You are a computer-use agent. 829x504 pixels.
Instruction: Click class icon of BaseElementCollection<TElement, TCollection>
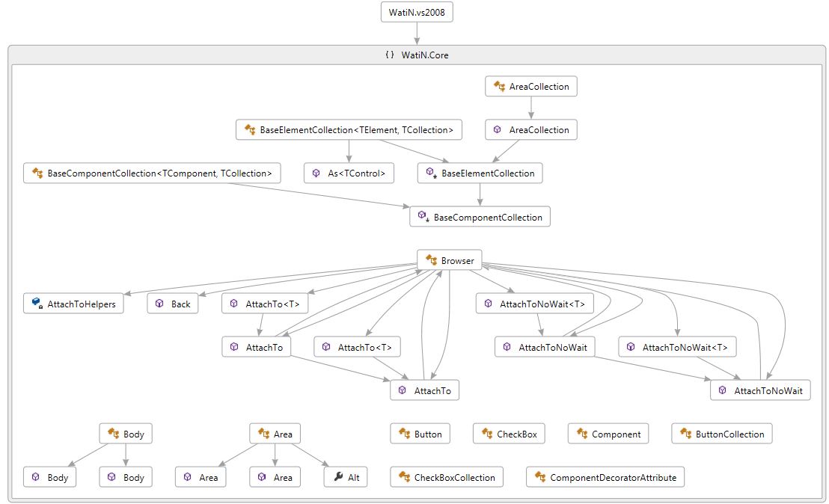click(250, 129)
